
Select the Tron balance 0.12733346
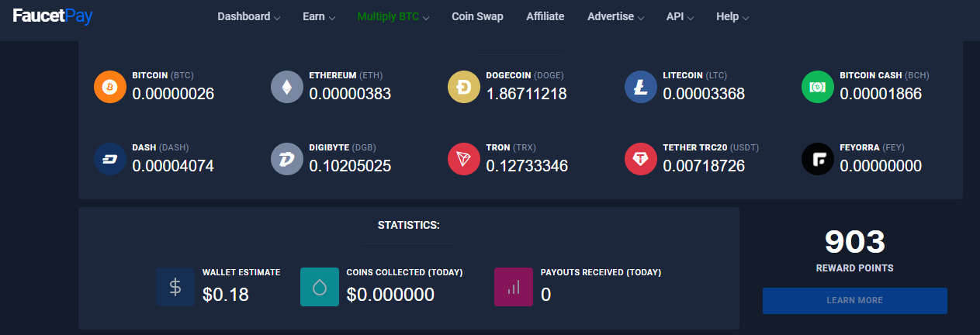pos(527,165)
